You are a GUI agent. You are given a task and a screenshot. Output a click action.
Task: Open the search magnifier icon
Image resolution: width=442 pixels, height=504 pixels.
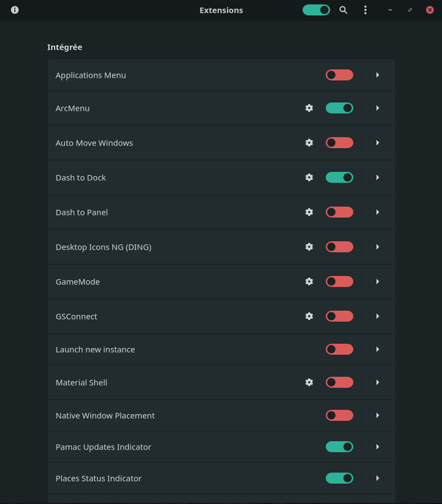point(343,10)
